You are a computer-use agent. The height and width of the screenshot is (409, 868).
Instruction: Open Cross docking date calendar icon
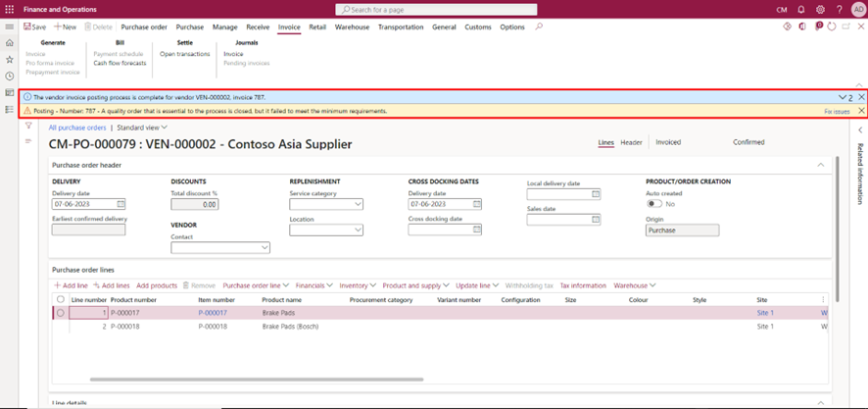pos(477,230)
